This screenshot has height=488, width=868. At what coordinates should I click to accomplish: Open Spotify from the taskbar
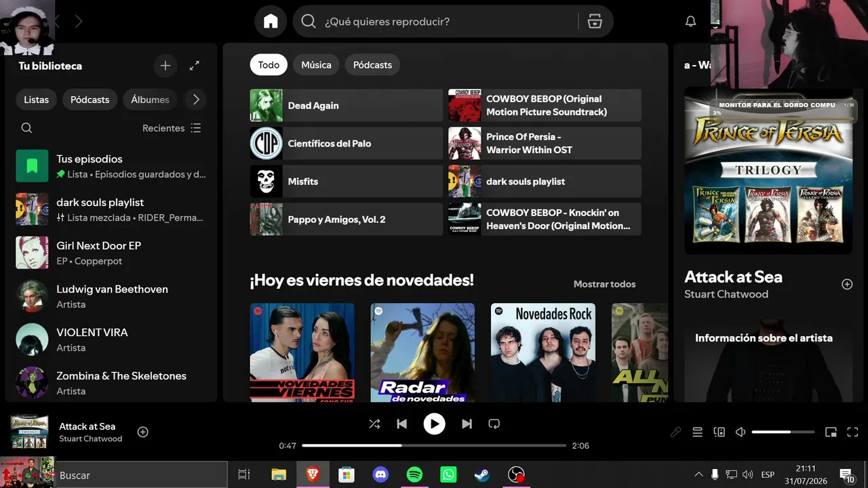(x=414, y=475)
